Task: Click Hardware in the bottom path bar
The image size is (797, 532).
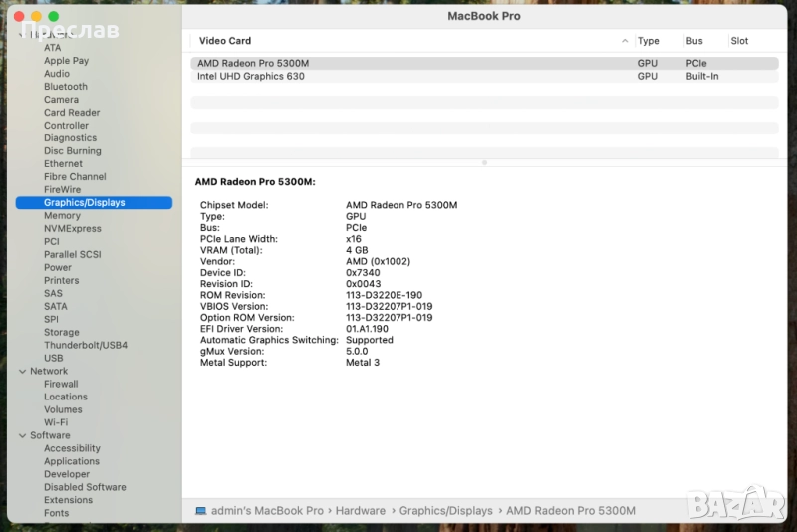Action: tap(360, 511)
